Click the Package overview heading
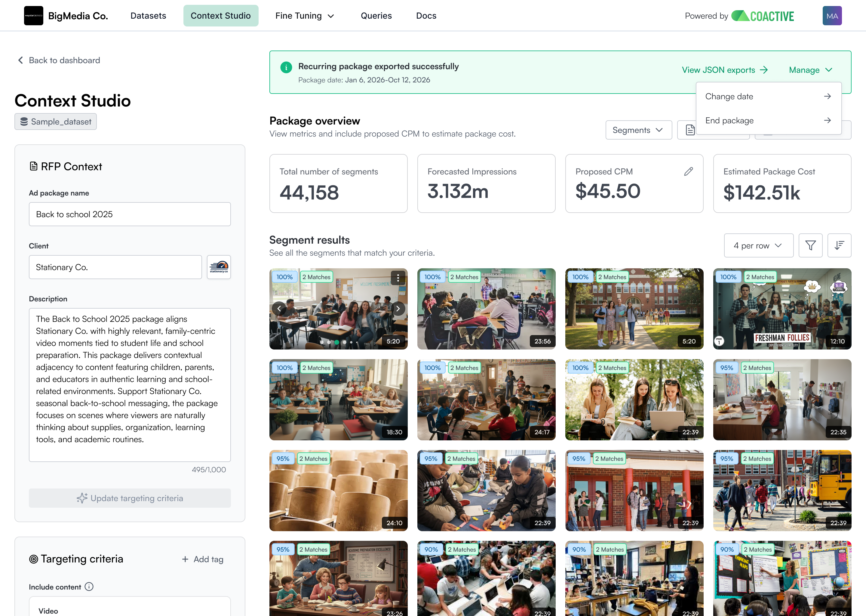The height and width of the screenshot is (616, 866). pyautogui.click(x=315, y=121)
